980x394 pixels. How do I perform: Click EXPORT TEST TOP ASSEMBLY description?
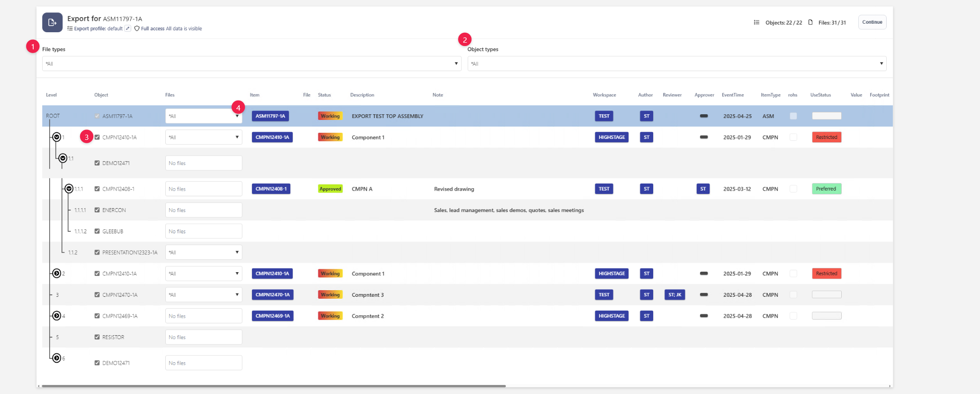click(x=387, y=116)
